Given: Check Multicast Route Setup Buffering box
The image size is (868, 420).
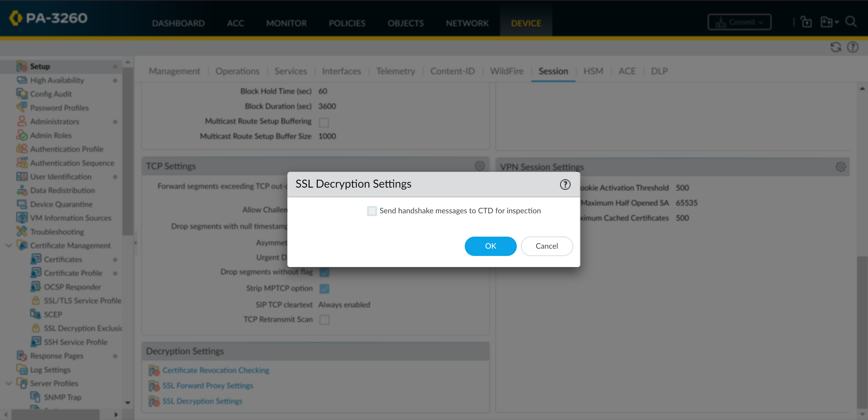Looking at the screenshot, I should coord(323,122).
